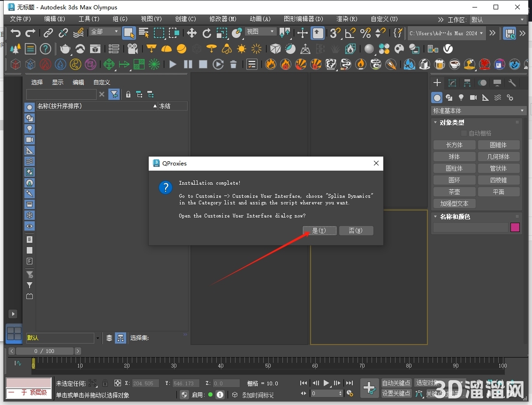Image resolution: width=532 pixels, height=405 pixels.
Task: Enable the 自动栅格 checkbox
Action: click(x=464, y=133)
